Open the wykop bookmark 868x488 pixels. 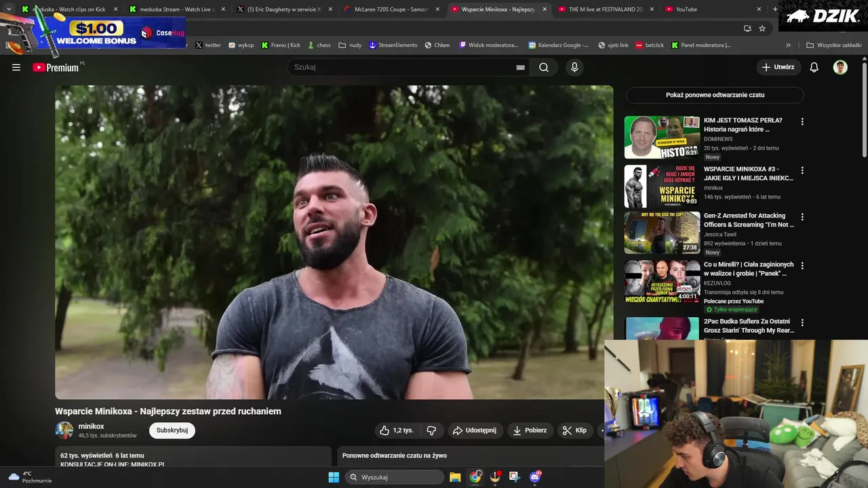(241, 45)
